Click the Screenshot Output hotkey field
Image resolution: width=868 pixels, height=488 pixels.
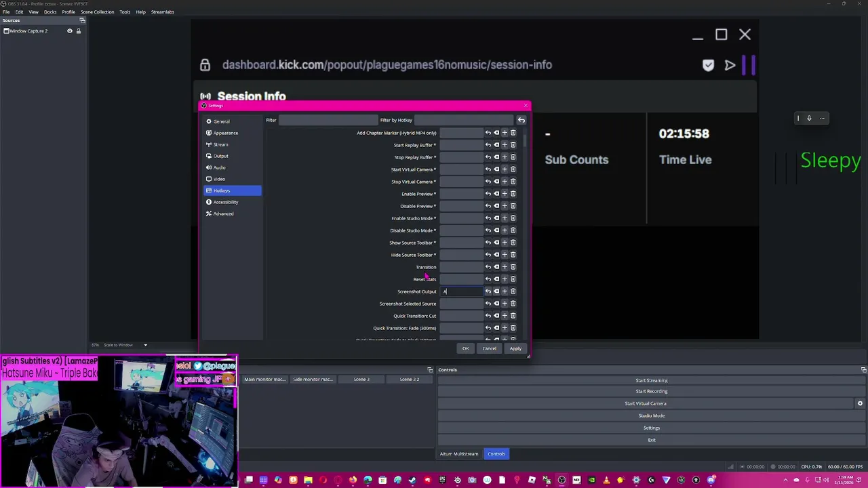(x=461, y=291)
